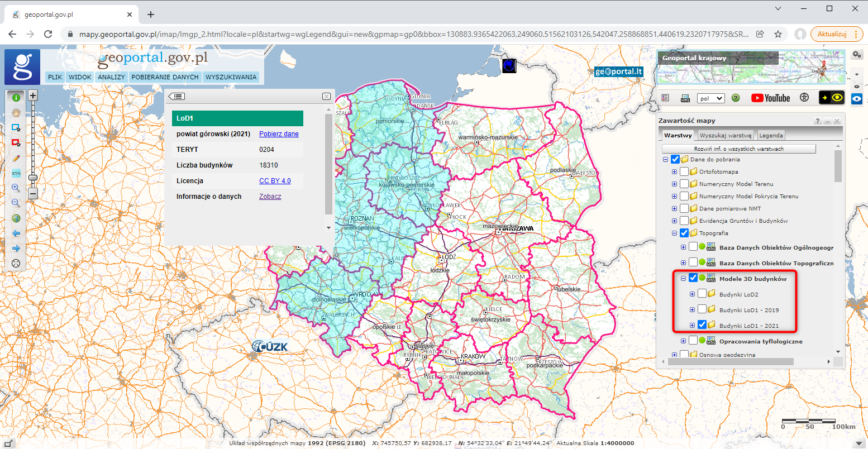This screenshot has width=868, height=449.
Task: Open the 'pol' language dropdown
Action: [x=711, y=98]
